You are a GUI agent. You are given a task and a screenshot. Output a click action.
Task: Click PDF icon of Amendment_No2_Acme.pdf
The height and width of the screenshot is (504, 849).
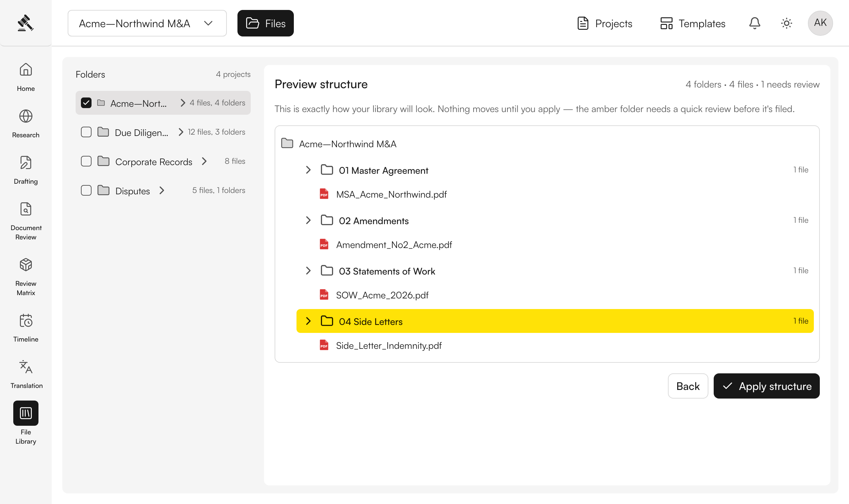click(324, 244)
